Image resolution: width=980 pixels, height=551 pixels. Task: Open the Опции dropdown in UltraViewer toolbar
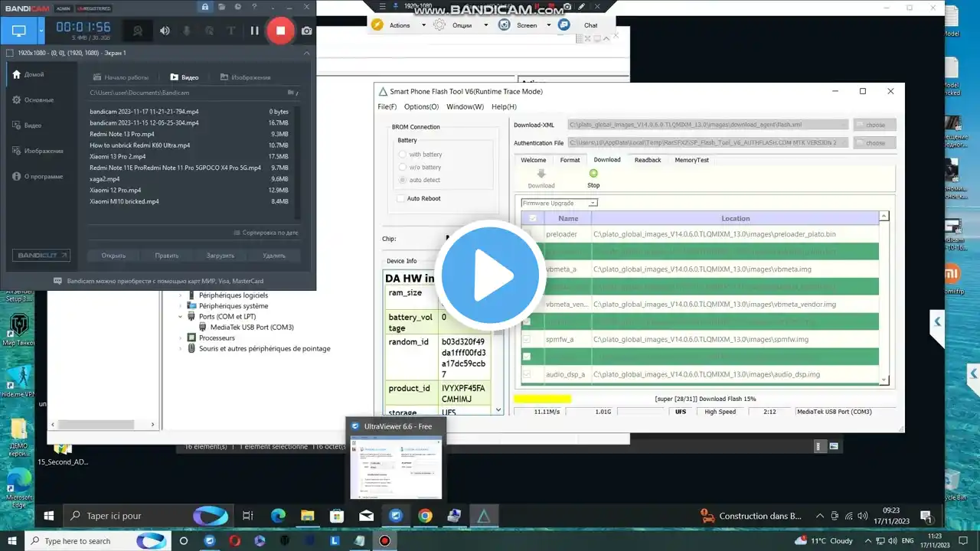click(x=485, y=25)
